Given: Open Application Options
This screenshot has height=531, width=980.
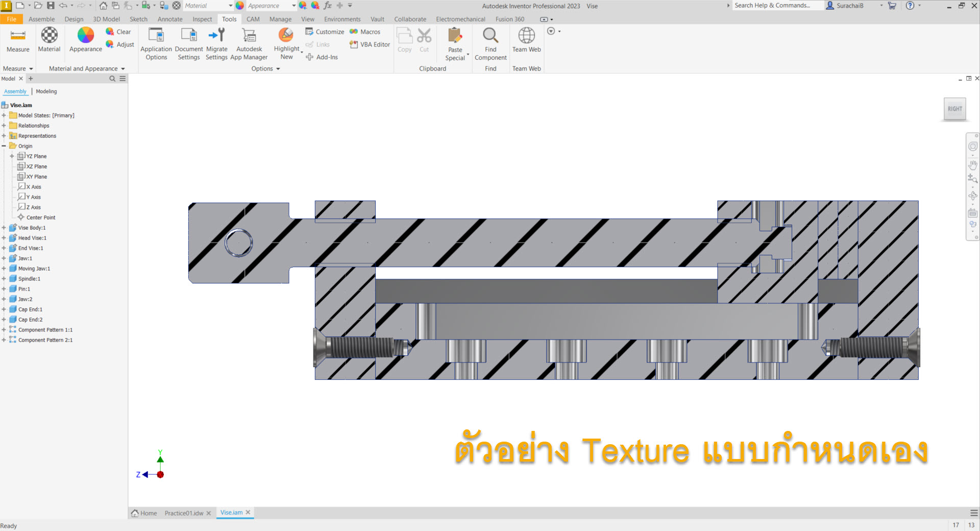Looking at the screenshot, I should [156, 36].
